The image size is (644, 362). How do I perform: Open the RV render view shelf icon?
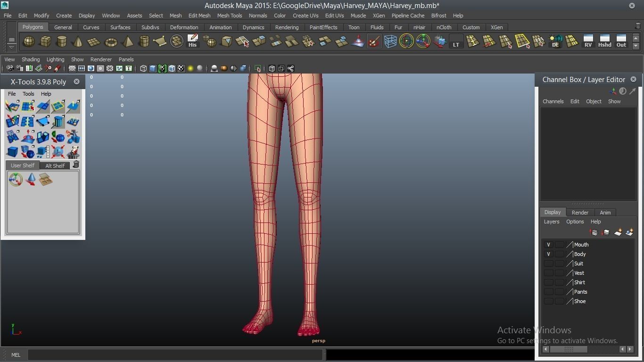[x=588, y=41]
